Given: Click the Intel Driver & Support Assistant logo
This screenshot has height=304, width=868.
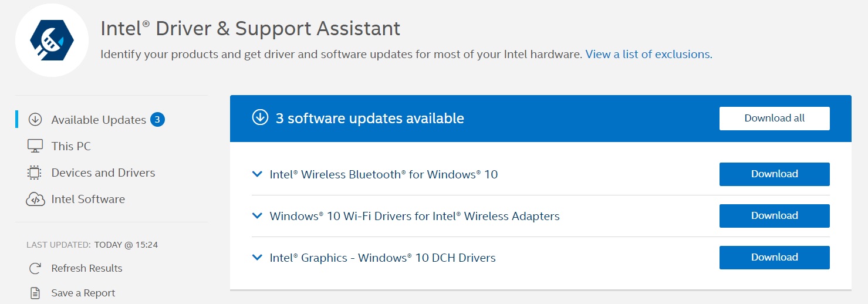Looking at the screenshot, I should (52, 40).
